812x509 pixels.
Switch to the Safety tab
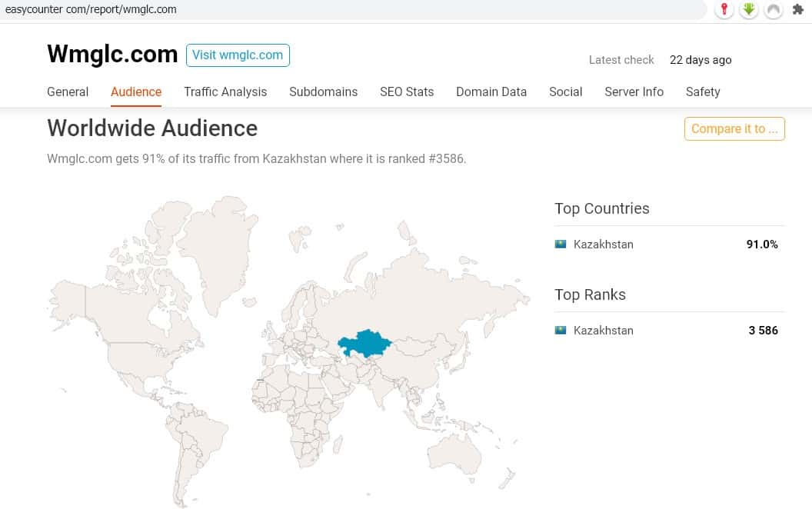(703, 91)
